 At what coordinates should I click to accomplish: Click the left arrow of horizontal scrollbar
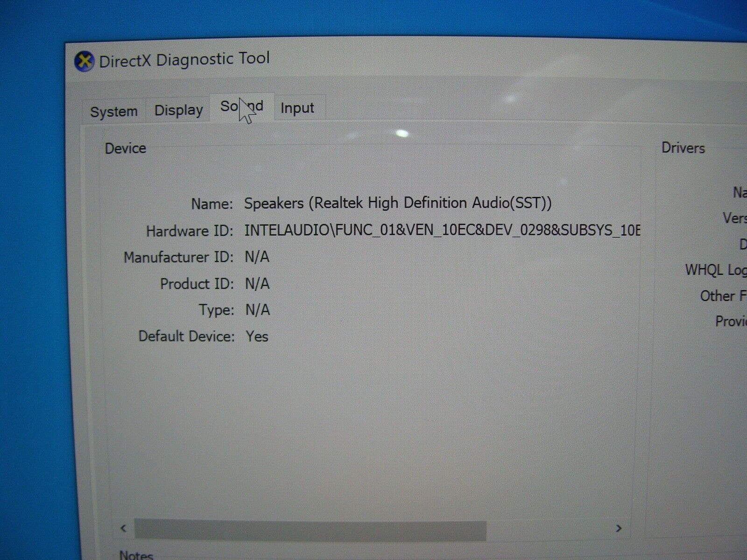click(123, 528)
